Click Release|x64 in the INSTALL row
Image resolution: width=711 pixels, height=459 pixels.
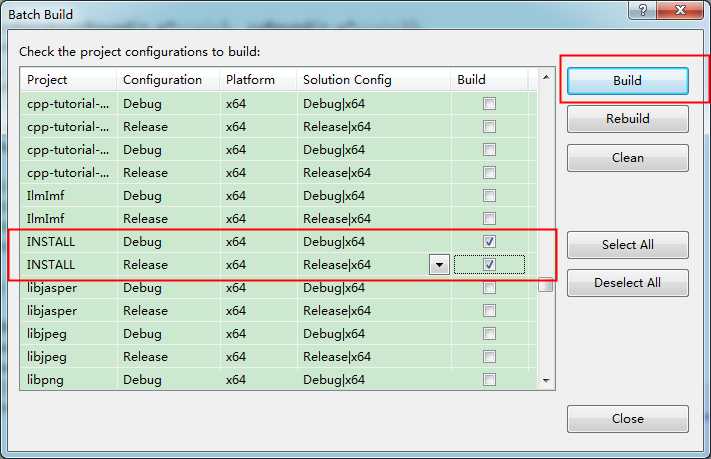click(337, 265)
